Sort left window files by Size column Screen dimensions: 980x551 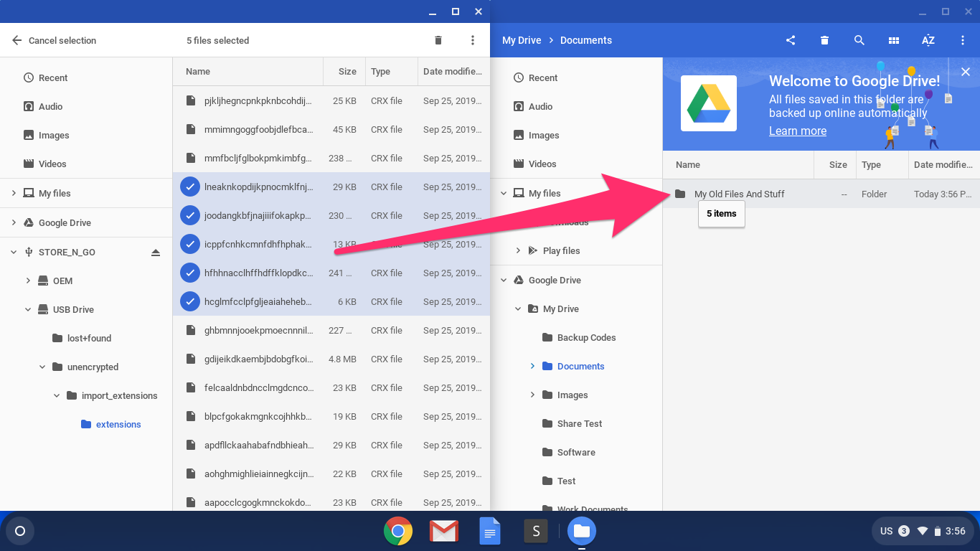pyautogui.click(x=344, y=72)
